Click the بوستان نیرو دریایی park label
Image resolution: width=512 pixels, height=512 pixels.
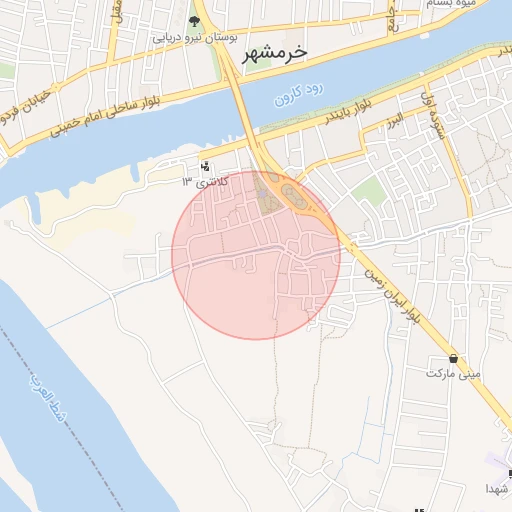pyautogui.click(x=195, y=38)
